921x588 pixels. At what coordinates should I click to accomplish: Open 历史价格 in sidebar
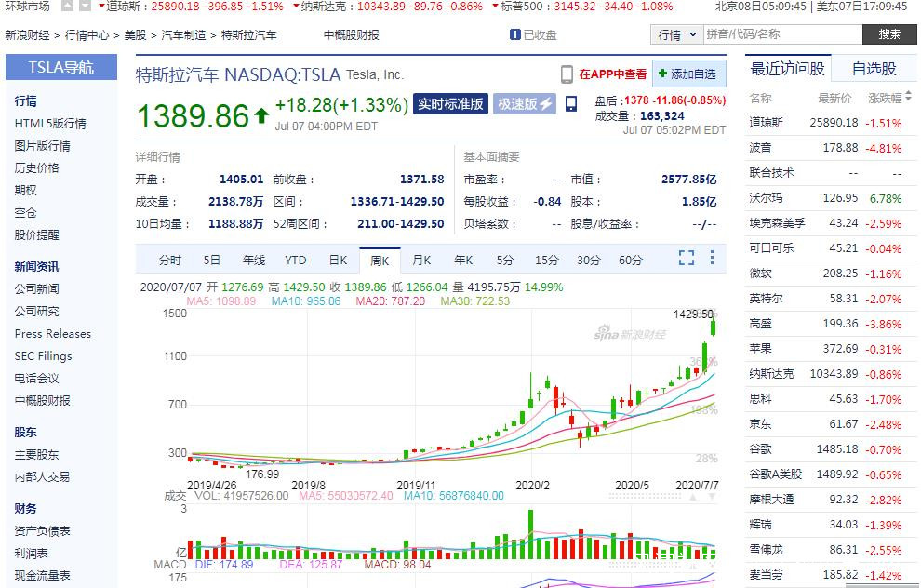tap(36, 168)
